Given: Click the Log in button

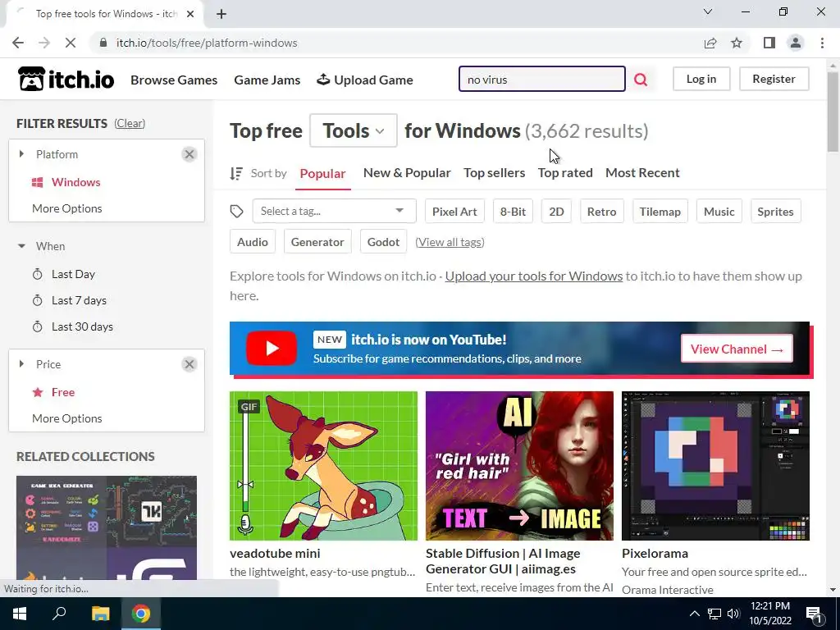Looking at the screenshot, I should click(x=701, y=79).
